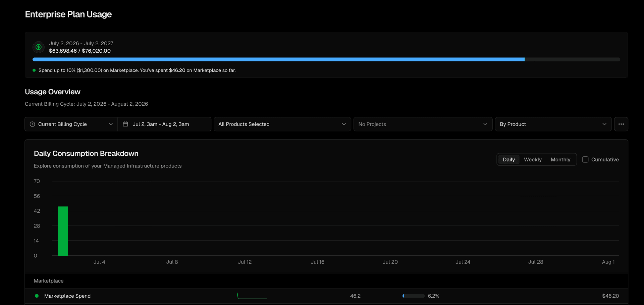Click the Usage Overview heading

[x=53, y=92]
